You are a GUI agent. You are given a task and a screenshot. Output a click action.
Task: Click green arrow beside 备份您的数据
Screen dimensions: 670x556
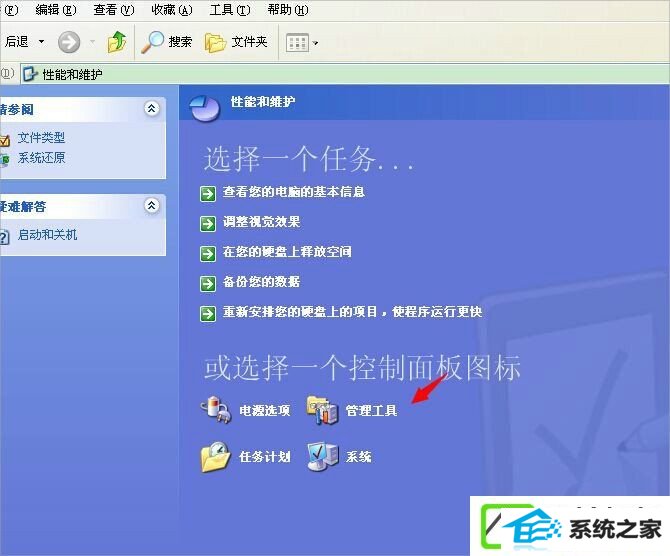click(x=208, y=283)
